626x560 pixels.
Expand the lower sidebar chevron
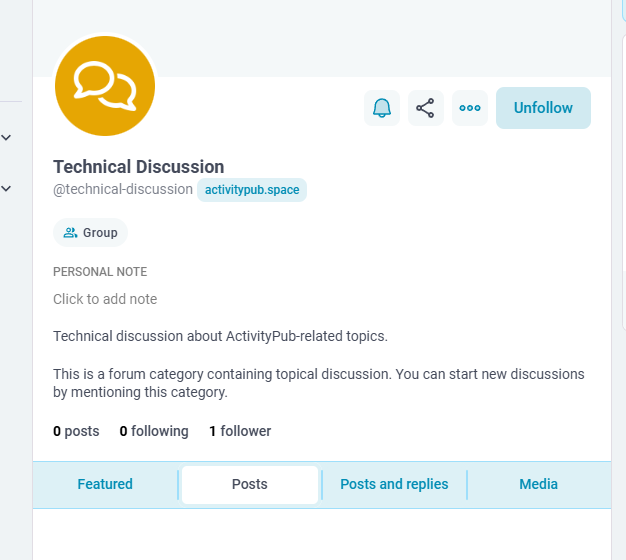click(x=6, y=188)
